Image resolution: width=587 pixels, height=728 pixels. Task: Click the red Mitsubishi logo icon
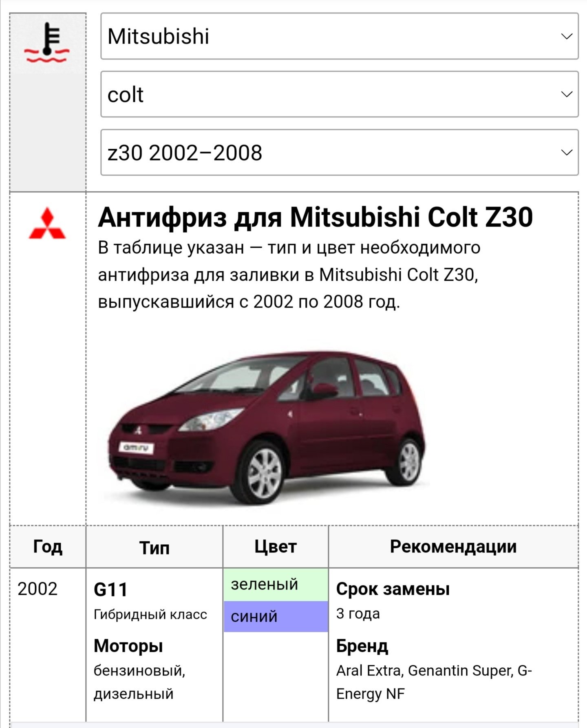click(x=47, y=223)
